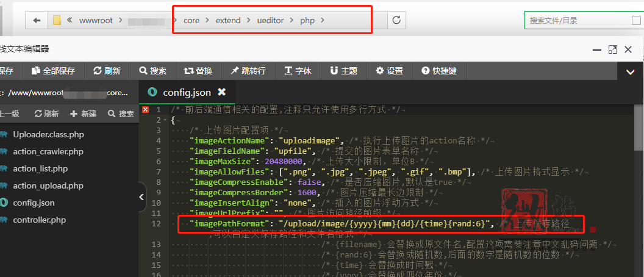Open Uploader.class.php in the file list
Screen dimensions: 644x277
48,134
